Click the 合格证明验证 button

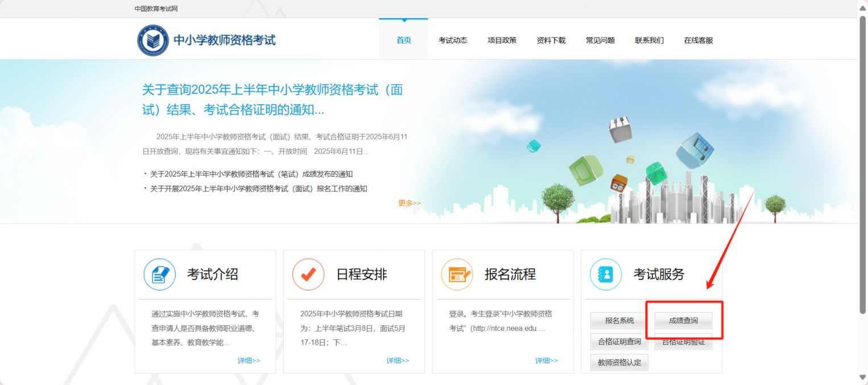[683, 342]
